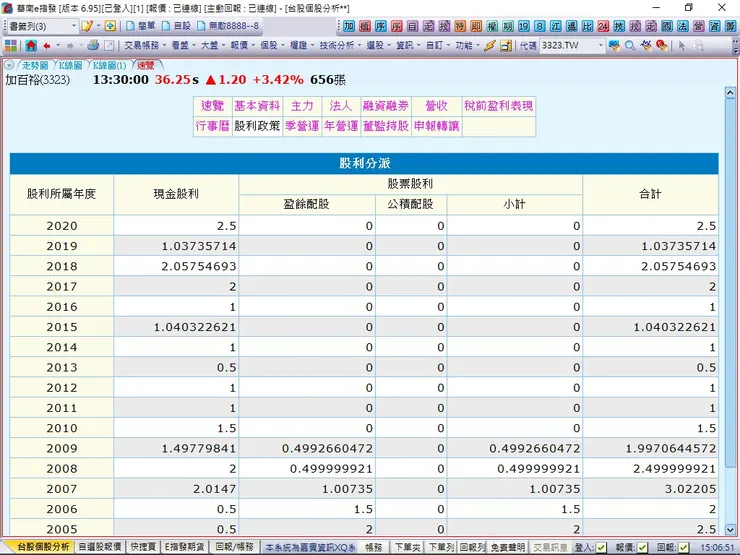Click the blue '8' shortcut icon

(x=540, y=26)
